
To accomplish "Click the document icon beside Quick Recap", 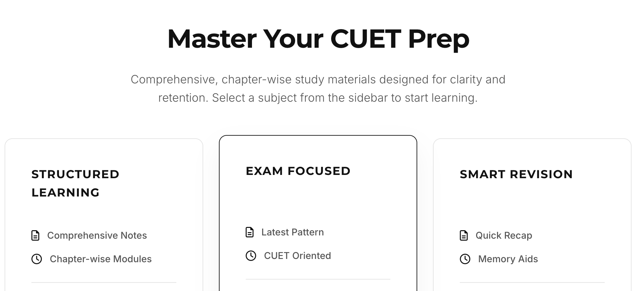I will (x=464, y=235).
